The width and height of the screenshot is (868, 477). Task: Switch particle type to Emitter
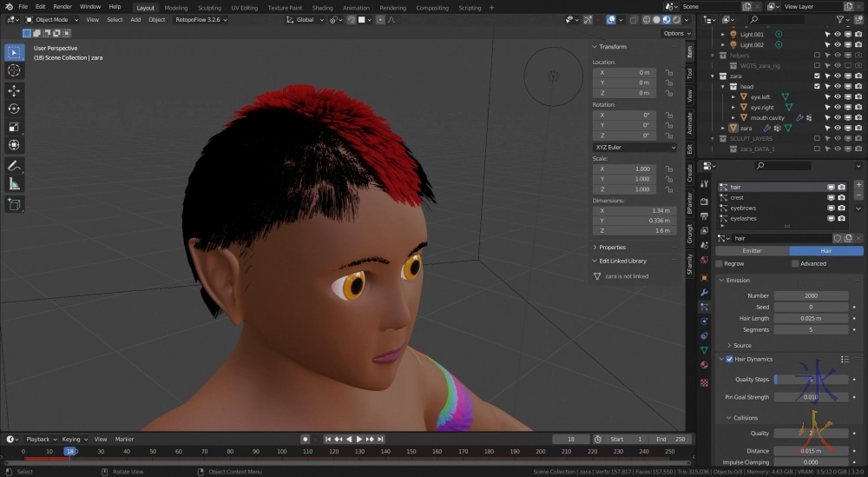click(x=752, y=250)
